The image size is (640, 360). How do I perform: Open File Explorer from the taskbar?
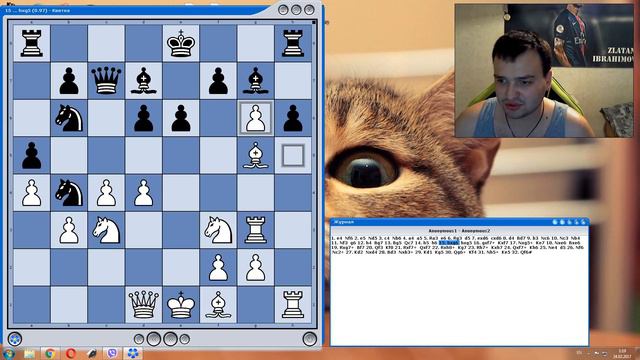[x=29, y=353]
